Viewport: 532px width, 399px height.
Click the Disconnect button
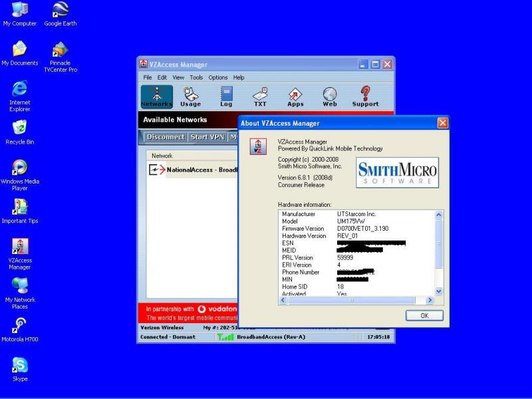point(166,137)
